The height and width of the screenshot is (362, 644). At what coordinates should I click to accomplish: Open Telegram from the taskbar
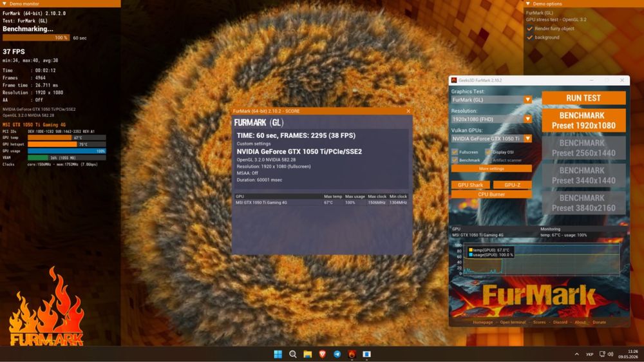(337, 354)
